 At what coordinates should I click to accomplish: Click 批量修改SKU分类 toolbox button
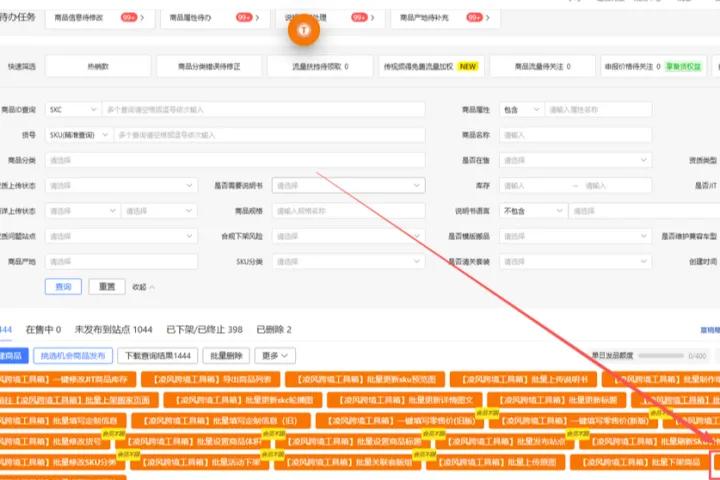(x=62, y=462)
